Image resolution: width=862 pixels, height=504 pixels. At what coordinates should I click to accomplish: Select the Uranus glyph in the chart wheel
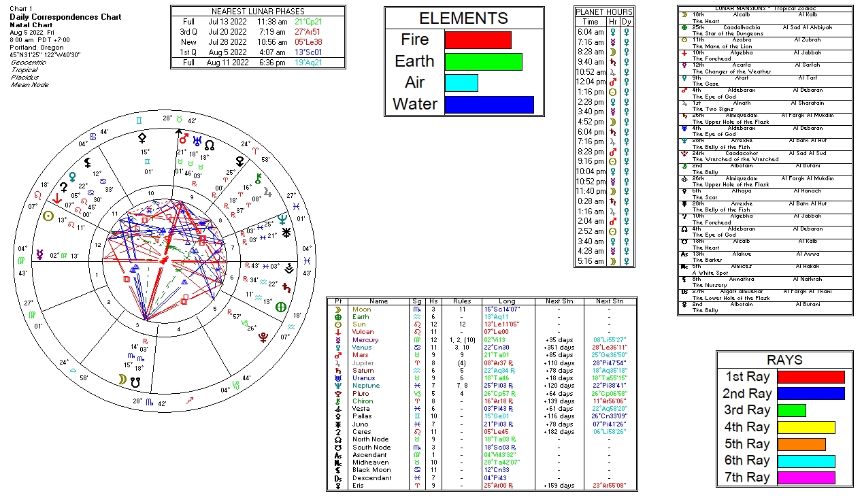[197, 141]
